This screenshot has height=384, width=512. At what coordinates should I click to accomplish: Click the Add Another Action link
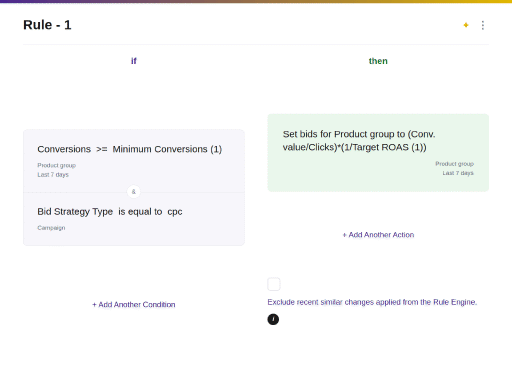click(x=378, y=235)
